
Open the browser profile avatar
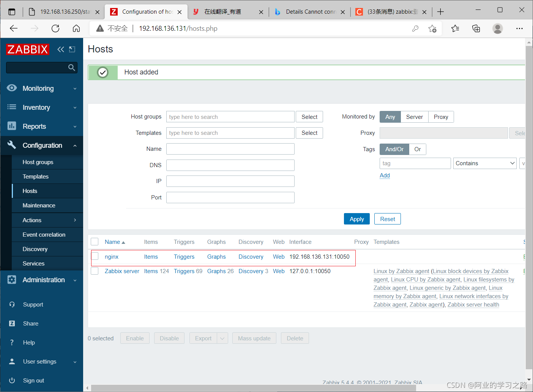click(x=498, y=28)
